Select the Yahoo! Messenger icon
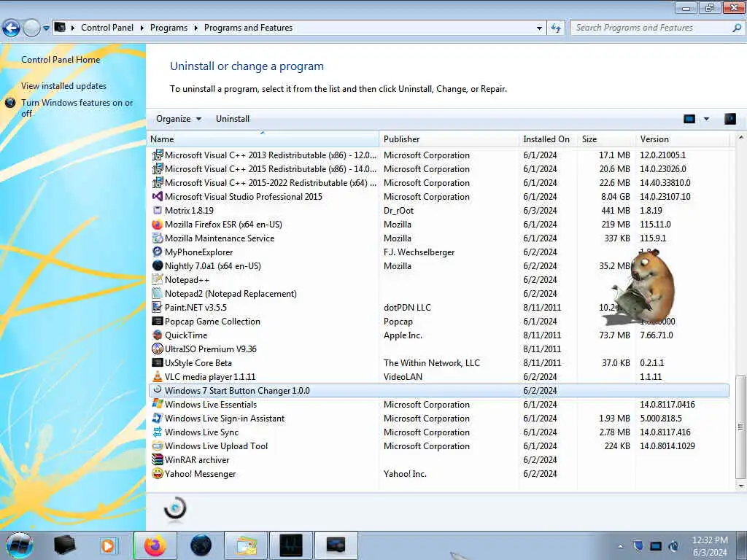747x560 pixels. pos(158,473)
